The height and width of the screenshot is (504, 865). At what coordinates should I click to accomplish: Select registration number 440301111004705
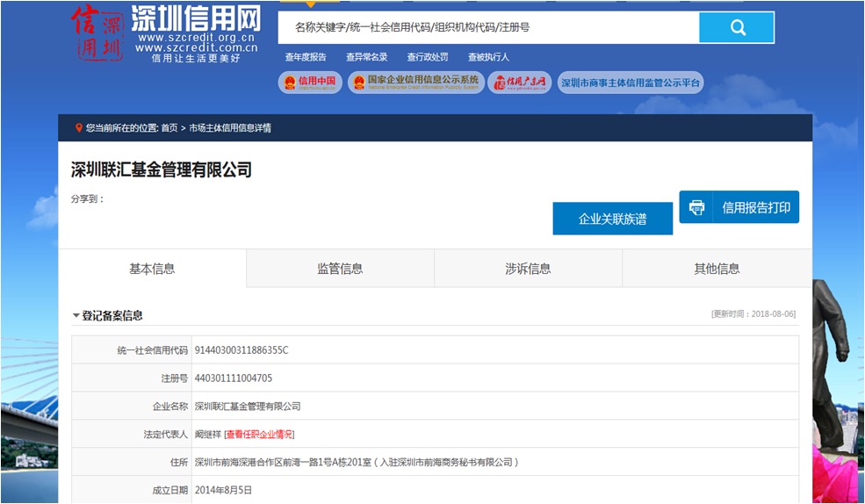point(234,378)
